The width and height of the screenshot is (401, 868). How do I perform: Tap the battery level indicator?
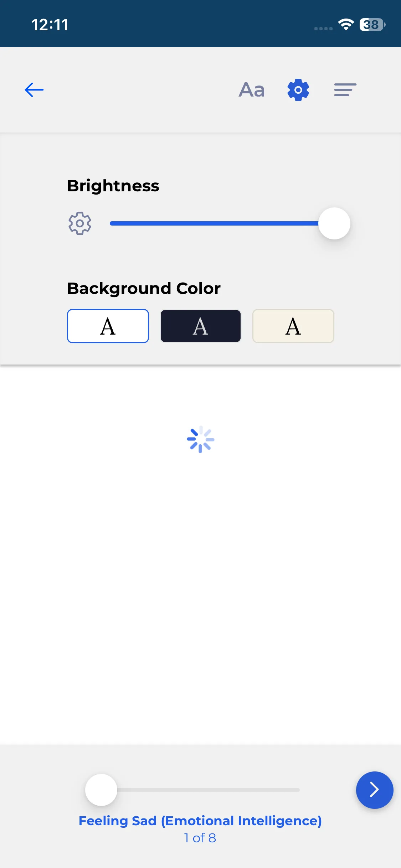372,25
